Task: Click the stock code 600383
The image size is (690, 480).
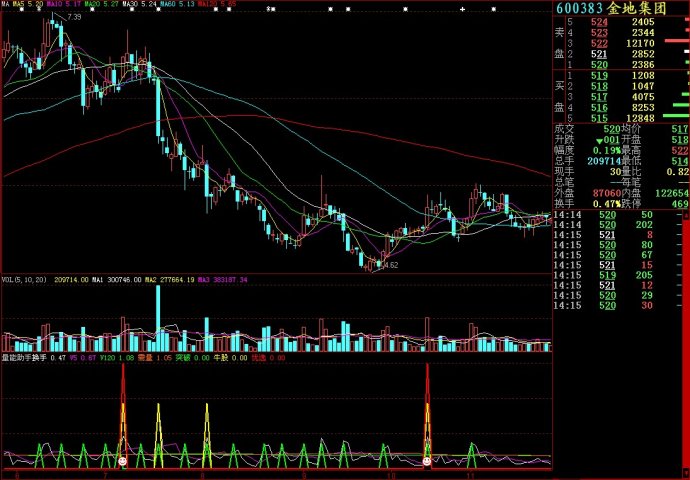Action: [x=580, y=8]
